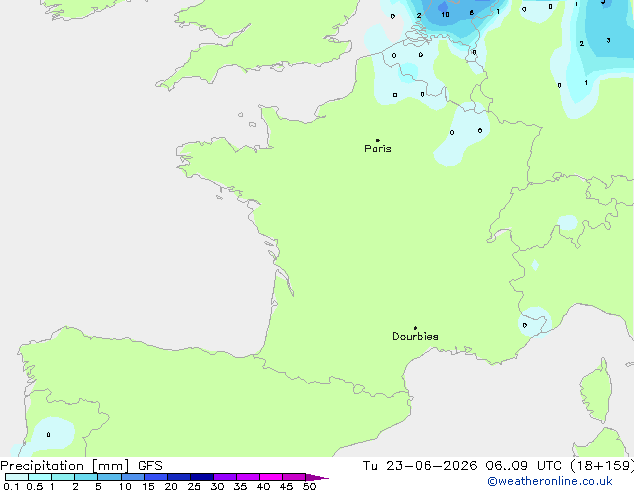
Task: Pick the 45–50 mm legend swatch
Action: coord(294,477)
